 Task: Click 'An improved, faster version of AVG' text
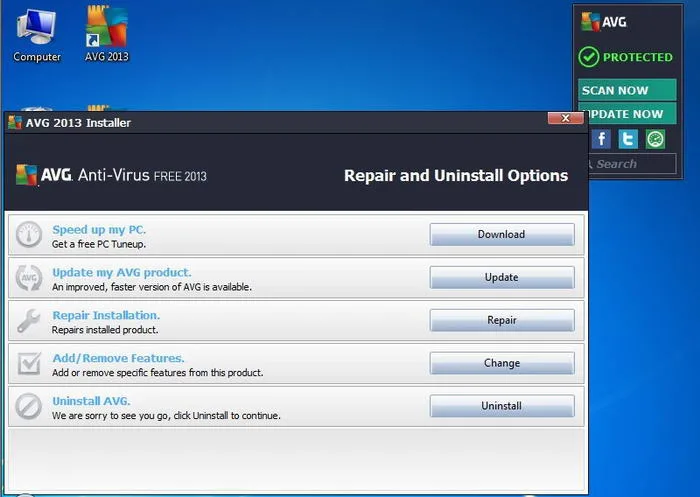(126, 287)
